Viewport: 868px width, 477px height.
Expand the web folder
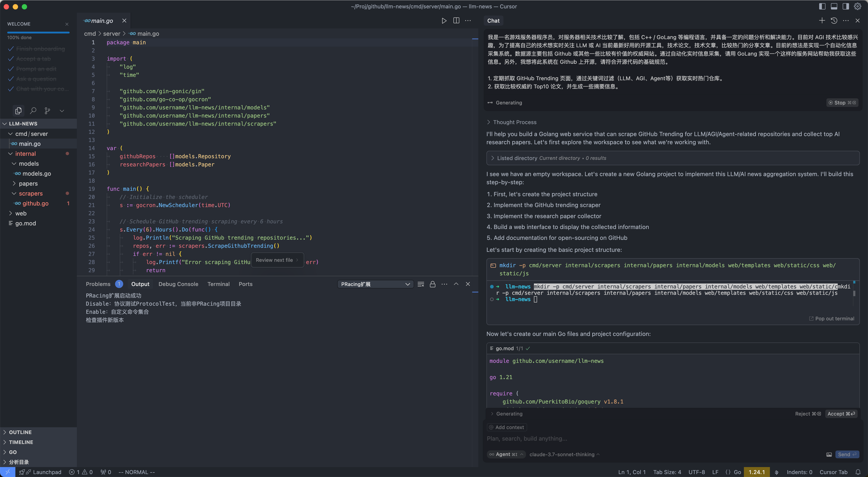pos(38,213)
